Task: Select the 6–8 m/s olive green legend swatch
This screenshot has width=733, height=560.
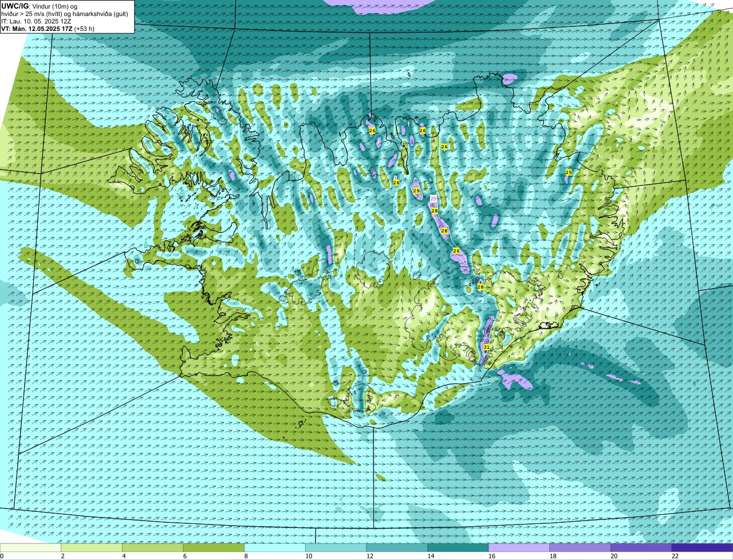Action: click(x=214, y=547)
